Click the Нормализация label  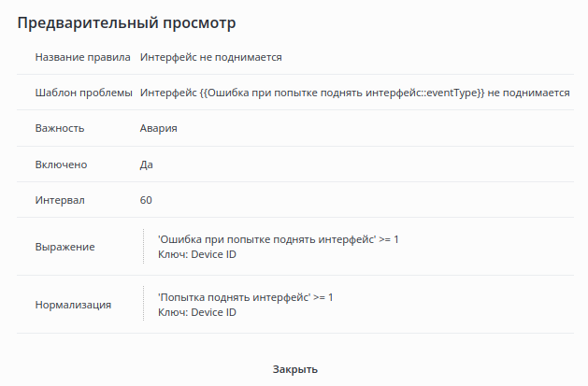click(74, 305)
